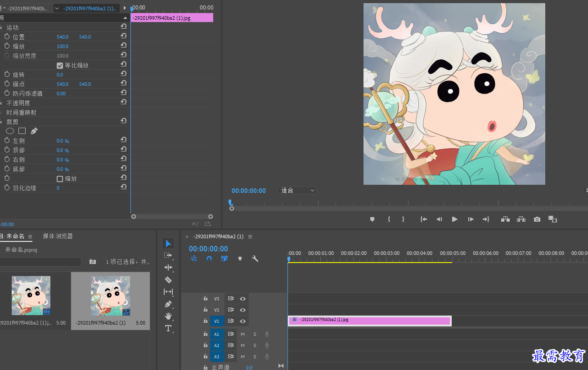588x370 pixels.
Task: Toggle linked selection in timeline
Action: 224,259
